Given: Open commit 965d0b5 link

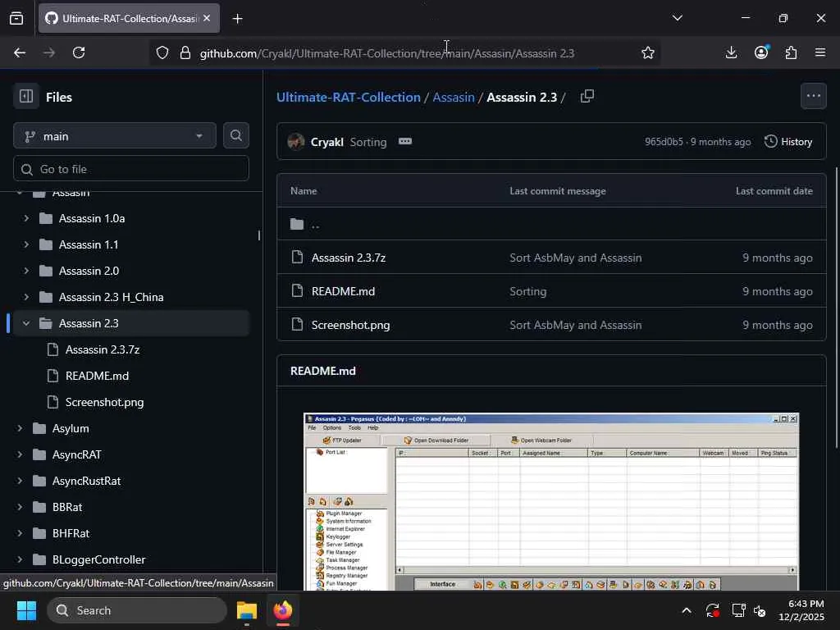Looking at the screenshot, I should tap(664, 141).
